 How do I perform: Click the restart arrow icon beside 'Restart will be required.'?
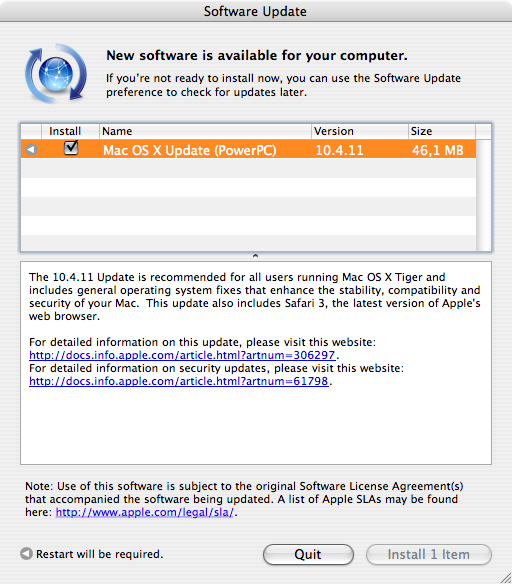click(26, 553)
